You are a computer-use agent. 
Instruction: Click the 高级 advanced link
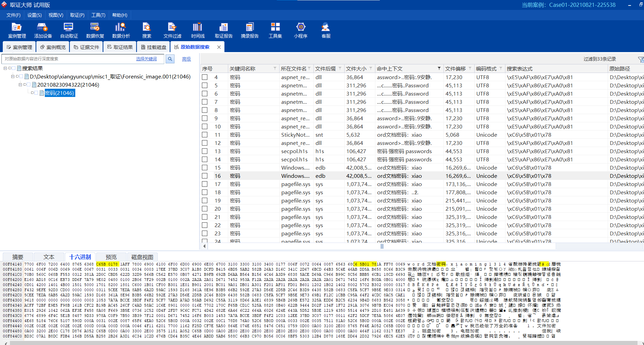[x=186, y=59]
